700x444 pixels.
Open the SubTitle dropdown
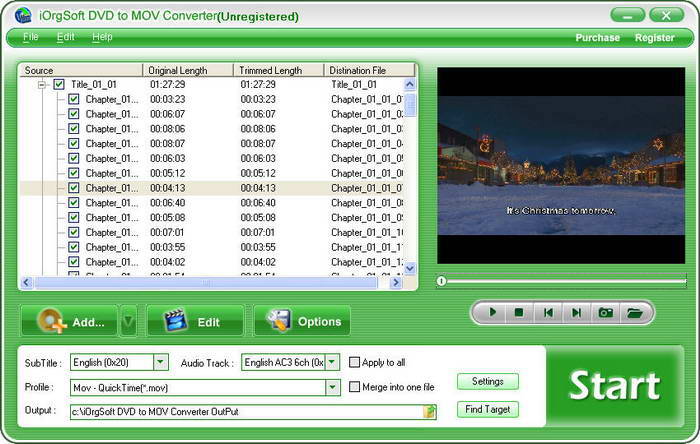click(x=161, y=362)
